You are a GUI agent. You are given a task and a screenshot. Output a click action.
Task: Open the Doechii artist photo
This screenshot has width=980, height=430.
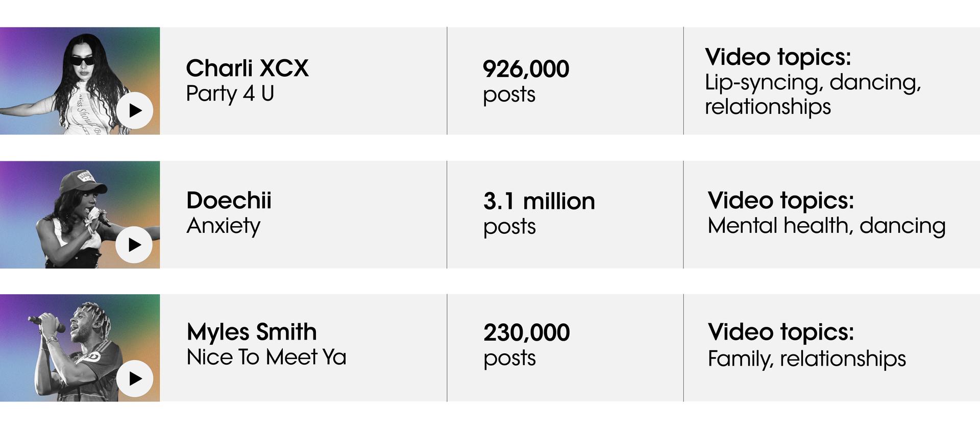click(x=80, y=214)
